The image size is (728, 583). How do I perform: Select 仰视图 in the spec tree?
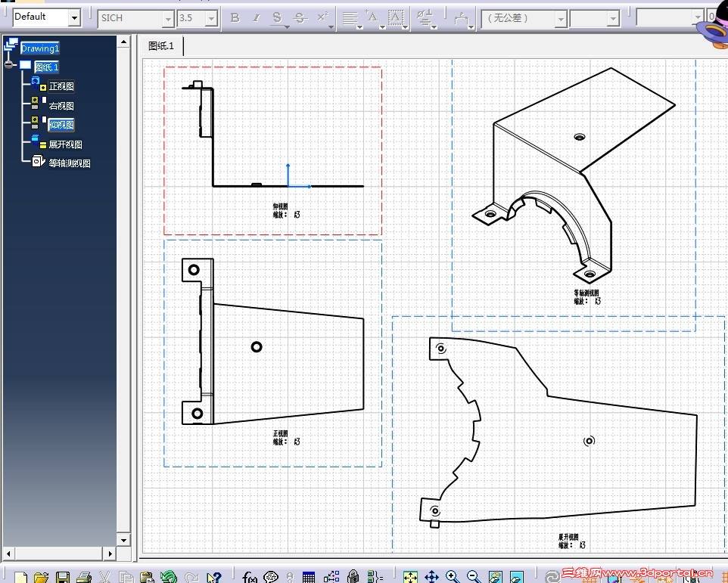[61, 125]
